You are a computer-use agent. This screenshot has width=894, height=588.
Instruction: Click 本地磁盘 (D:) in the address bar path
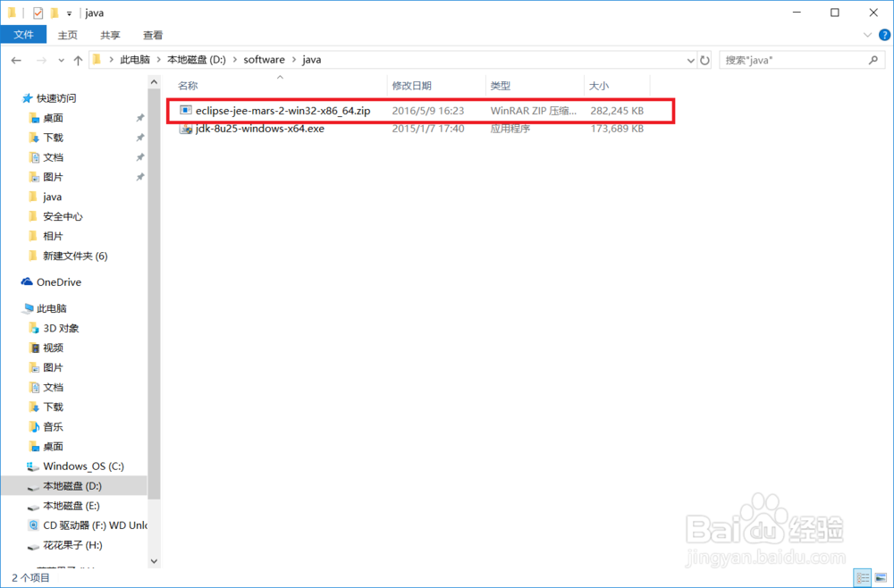[x=196, y=59]
